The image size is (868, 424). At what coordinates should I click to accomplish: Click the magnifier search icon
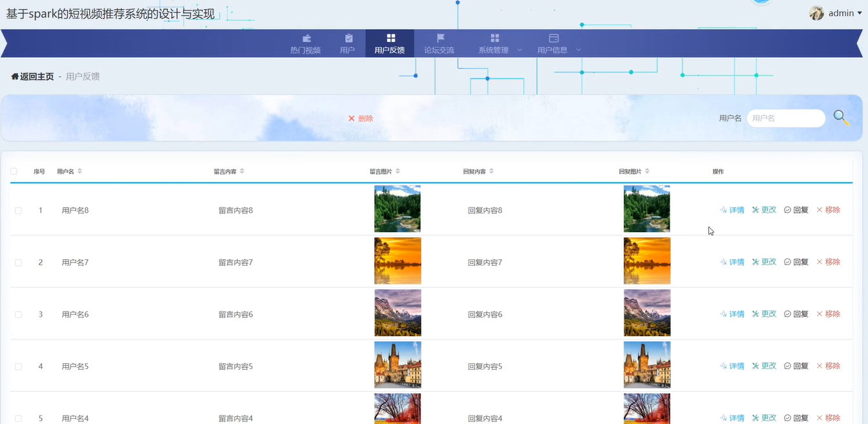coord(841,118)
